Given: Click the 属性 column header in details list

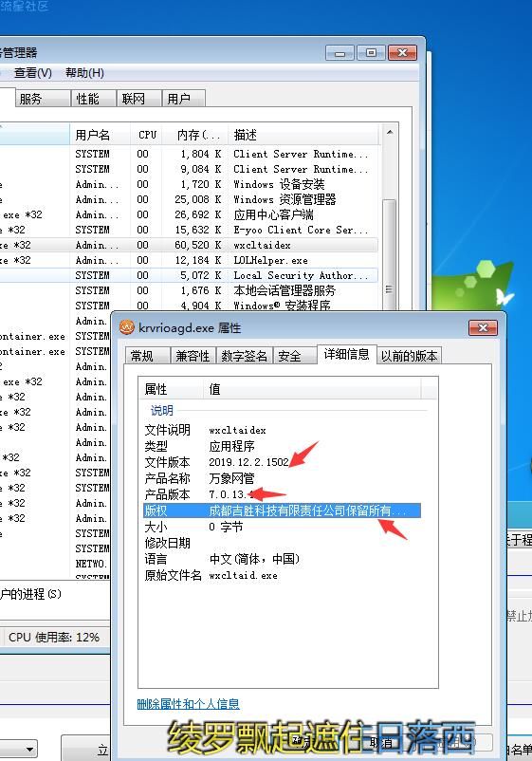Looking at the screenshot, I should tap(171, 389).
